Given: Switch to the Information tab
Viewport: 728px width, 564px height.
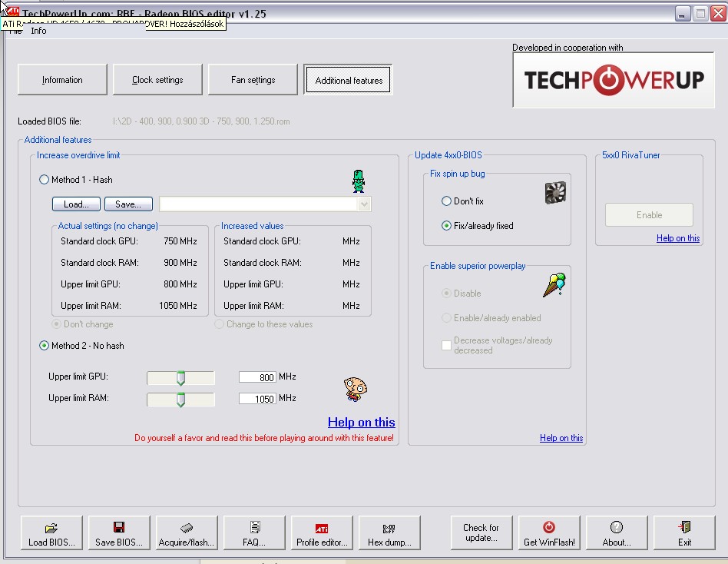Looking at the screenshot, I should pyautogui.click(x=62, y=80).
